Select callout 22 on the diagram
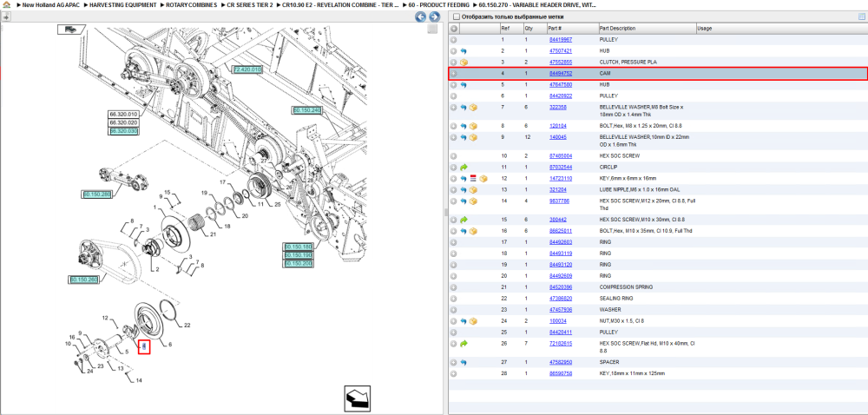Image resolution: width=868 pixels, height=415 pixels. [187, 325]
